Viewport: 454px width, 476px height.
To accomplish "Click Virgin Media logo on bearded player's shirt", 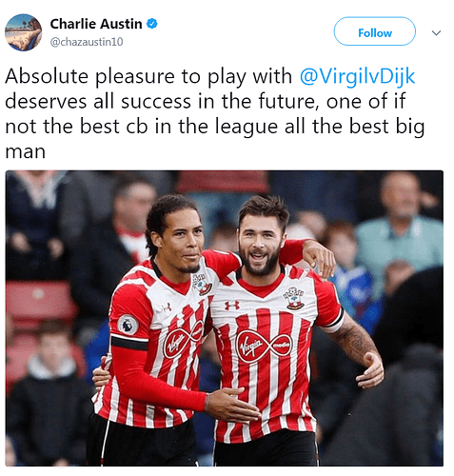I will tap(265, 346).
